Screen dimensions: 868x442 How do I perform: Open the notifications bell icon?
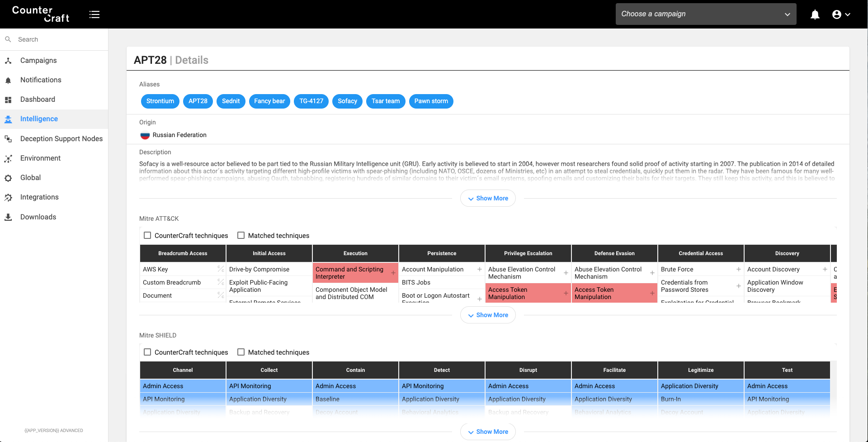coord(815,14)
